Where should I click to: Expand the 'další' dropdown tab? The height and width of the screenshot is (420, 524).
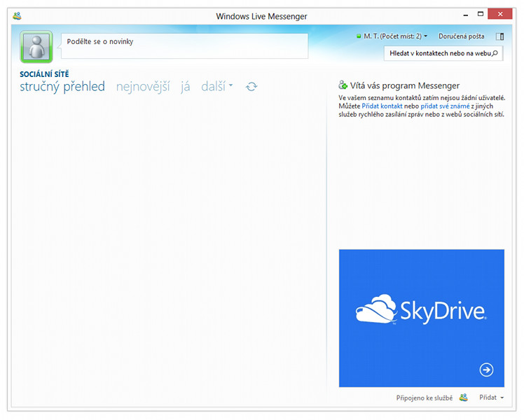coord(216,87)
